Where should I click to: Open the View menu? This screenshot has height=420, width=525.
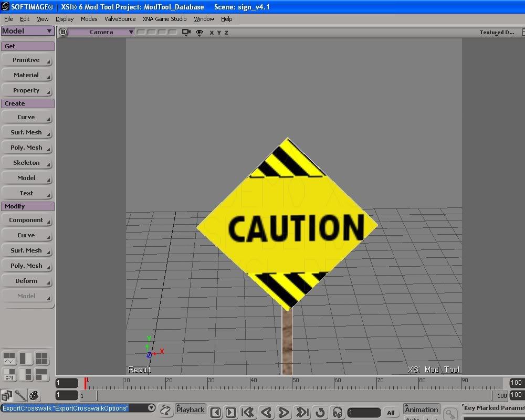[43, 19]
